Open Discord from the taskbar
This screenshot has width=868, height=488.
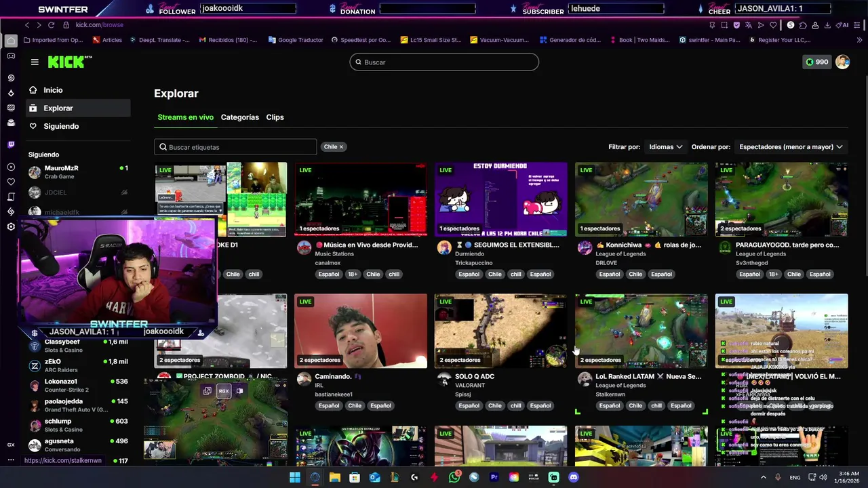tap(574, 477)
